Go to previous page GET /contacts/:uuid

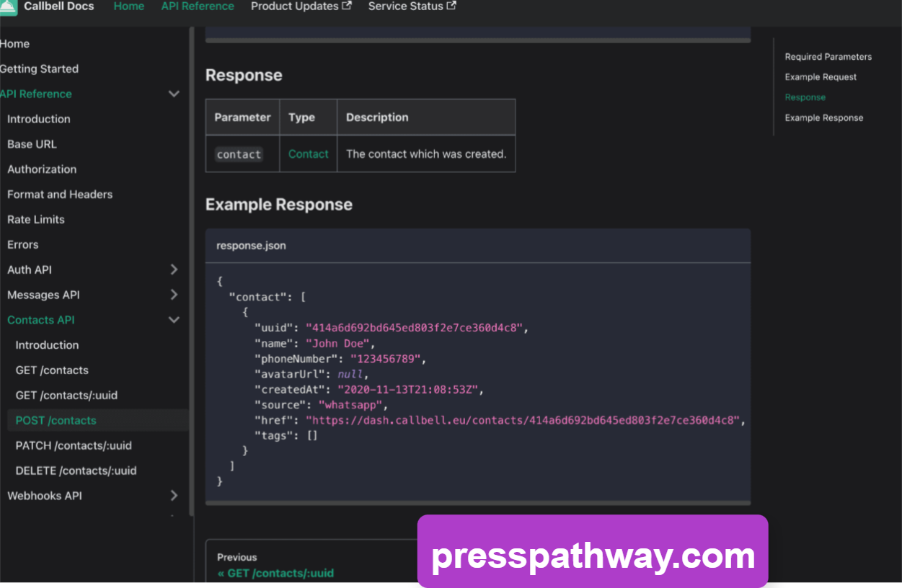[x=275, y=573]
